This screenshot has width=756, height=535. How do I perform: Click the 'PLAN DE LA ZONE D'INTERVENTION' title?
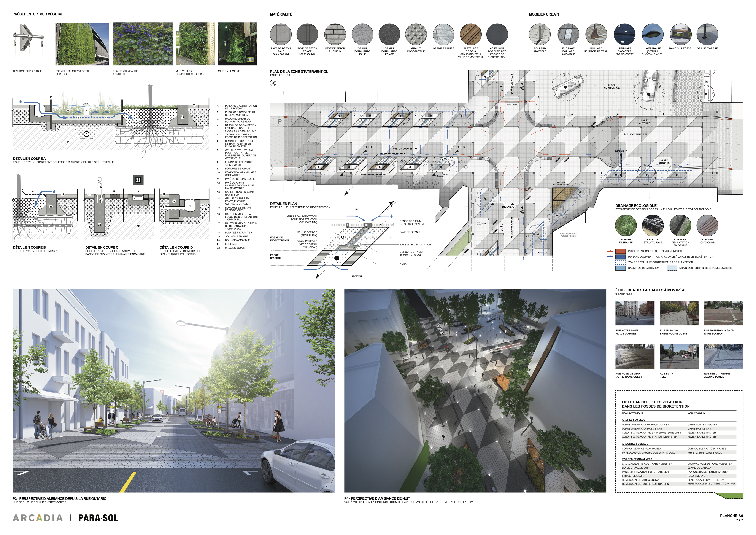(x=299, y=72)
